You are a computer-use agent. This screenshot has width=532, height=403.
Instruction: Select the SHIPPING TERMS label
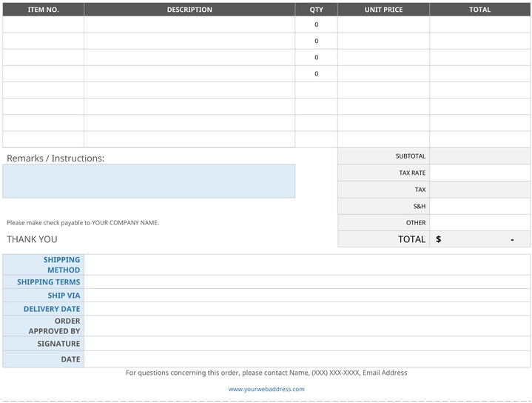pos(49,282)
